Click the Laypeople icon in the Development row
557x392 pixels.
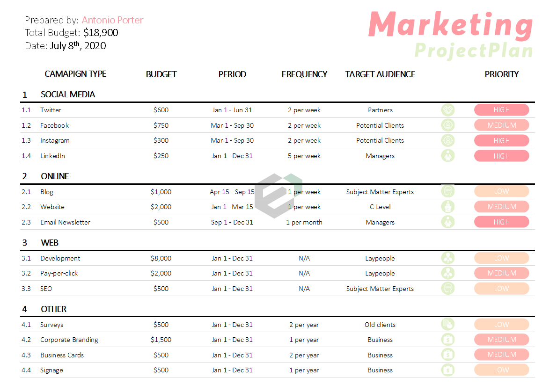click(448, 258)
